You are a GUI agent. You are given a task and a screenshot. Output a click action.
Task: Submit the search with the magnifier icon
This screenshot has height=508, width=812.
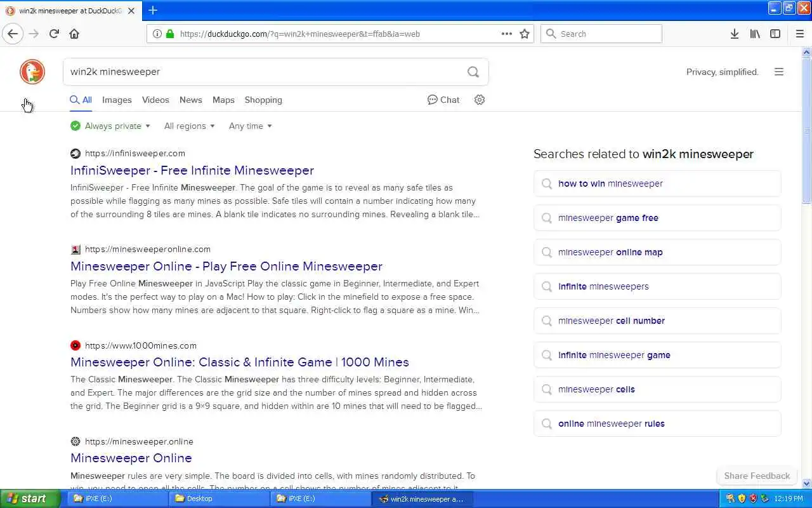tap(473, 72)
